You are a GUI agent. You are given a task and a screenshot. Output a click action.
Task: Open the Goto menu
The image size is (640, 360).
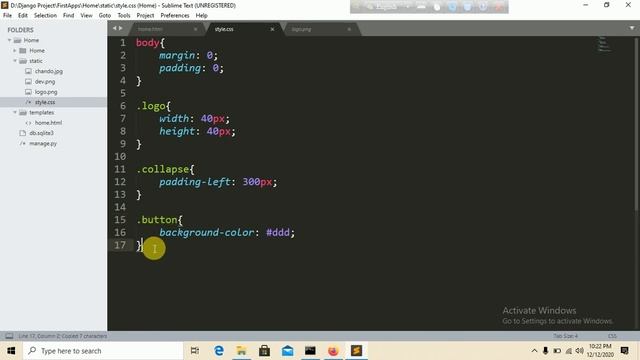pos(105,16)
